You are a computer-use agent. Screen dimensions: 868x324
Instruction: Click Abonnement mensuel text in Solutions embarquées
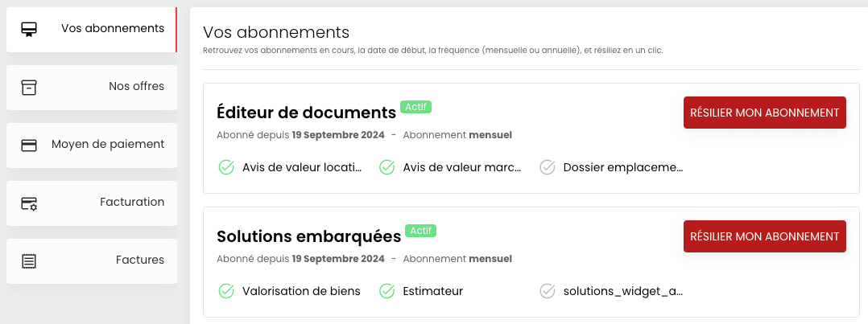tap(457, 259)
